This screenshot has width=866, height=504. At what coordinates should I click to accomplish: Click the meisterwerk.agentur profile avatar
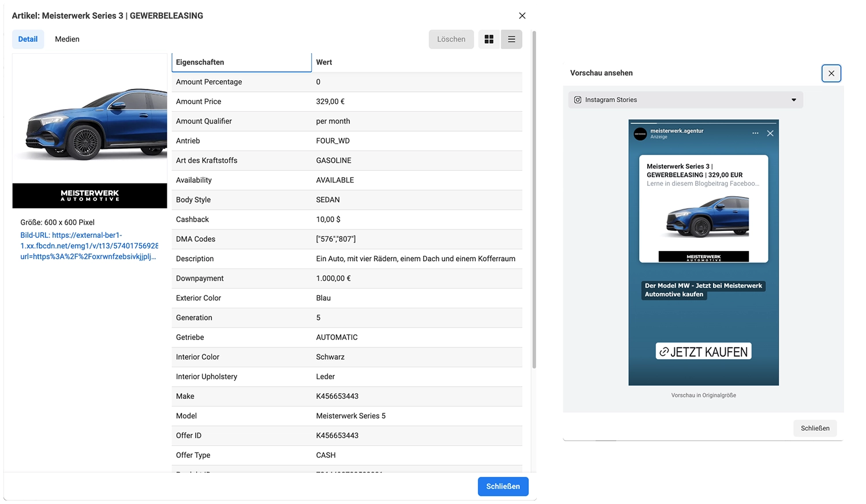pyautogui.click(x=640, y=134)
